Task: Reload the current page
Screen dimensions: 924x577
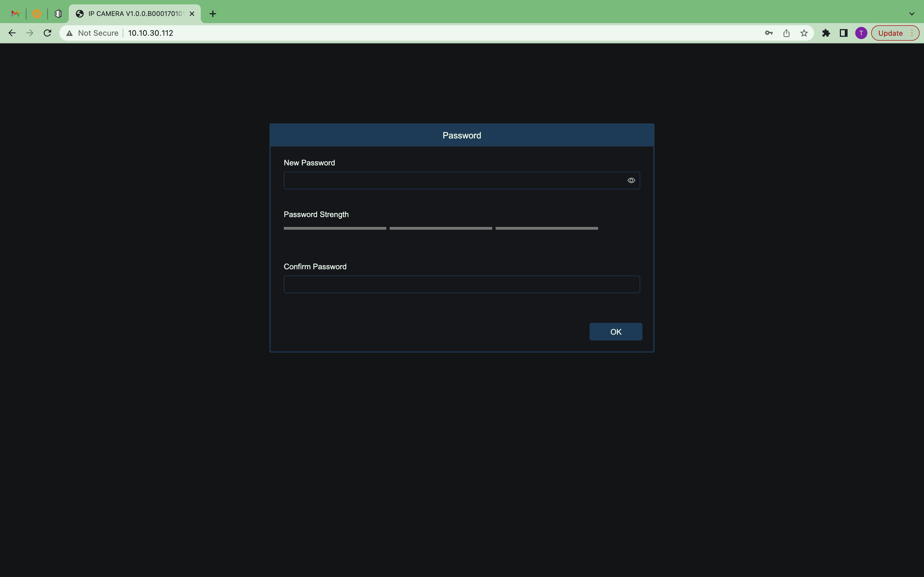Action: pos(47,33)
